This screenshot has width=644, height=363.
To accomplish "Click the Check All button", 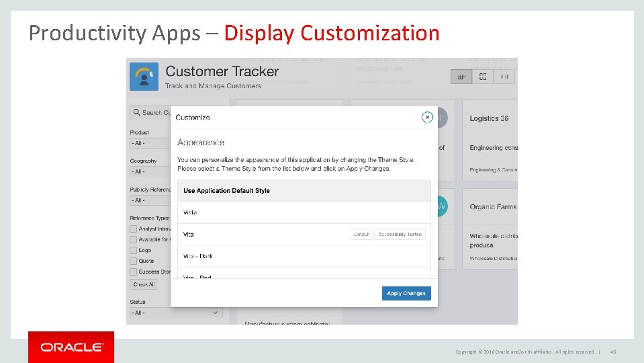I will click(144, 284).
